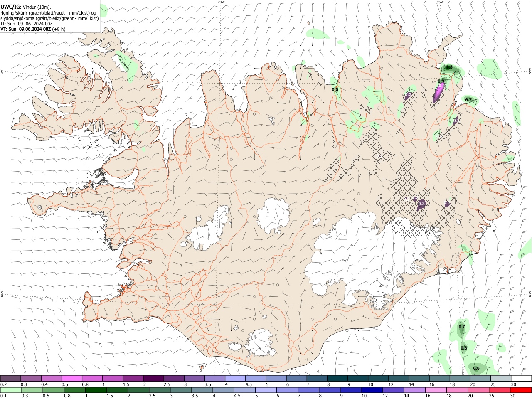
Task: Click the 0.3 value in the purple highland patch
Action: [x=421, y=204]
